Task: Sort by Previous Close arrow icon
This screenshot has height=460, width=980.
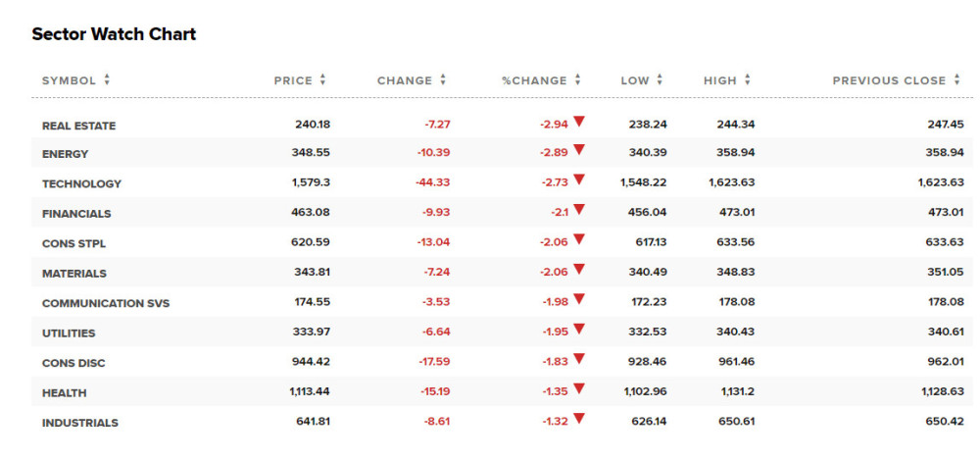Action: tap(956, 80)
